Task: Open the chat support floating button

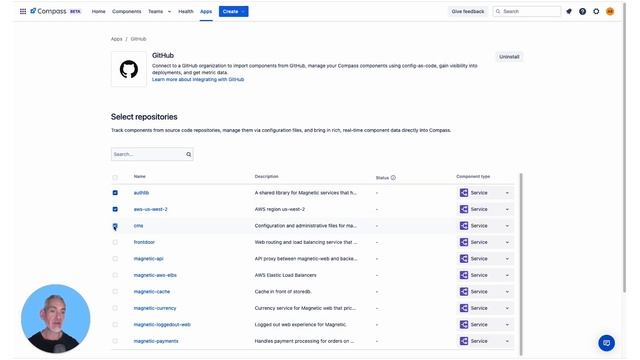Action: 607,343
